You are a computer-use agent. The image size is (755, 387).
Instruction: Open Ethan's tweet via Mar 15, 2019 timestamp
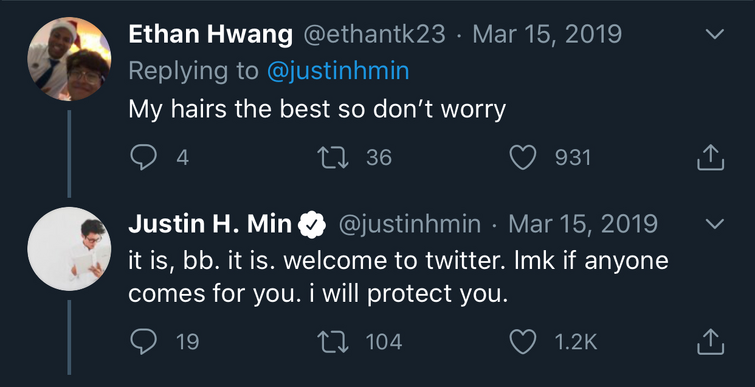pos(547,34)
